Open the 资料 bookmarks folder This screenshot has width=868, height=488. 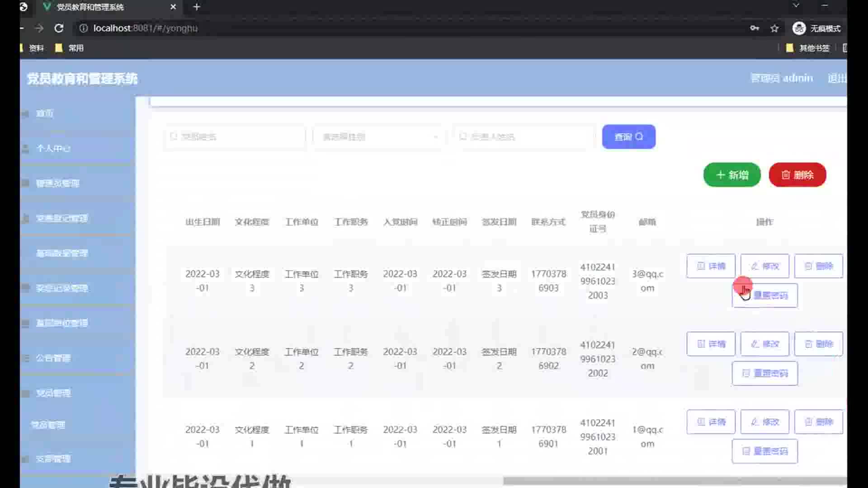[33, 48]
